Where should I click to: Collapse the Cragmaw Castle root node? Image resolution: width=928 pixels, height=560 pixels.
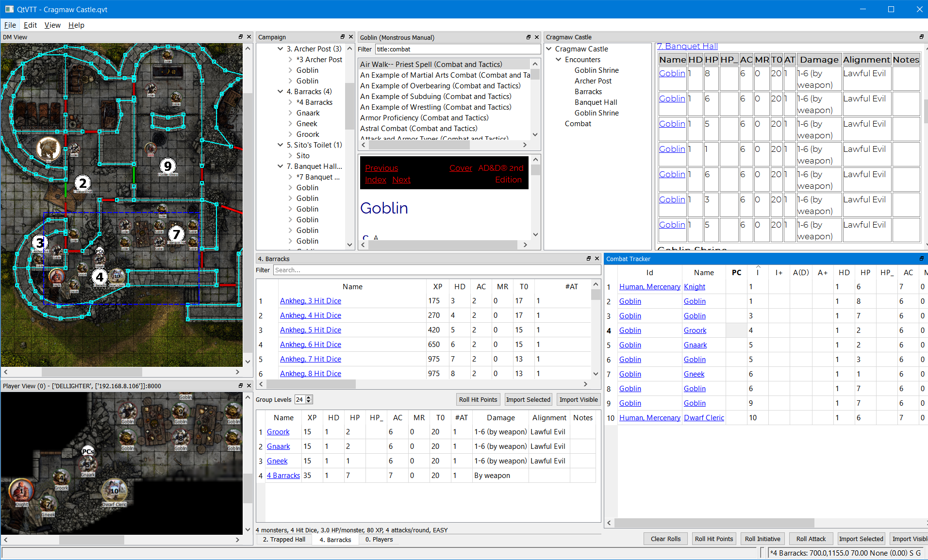(549, 49)
